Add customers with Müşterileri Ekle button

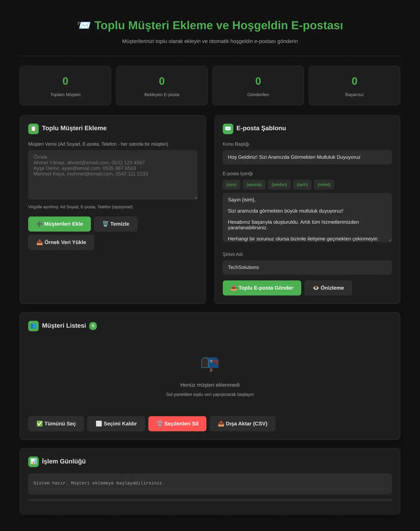click(59, 224)
